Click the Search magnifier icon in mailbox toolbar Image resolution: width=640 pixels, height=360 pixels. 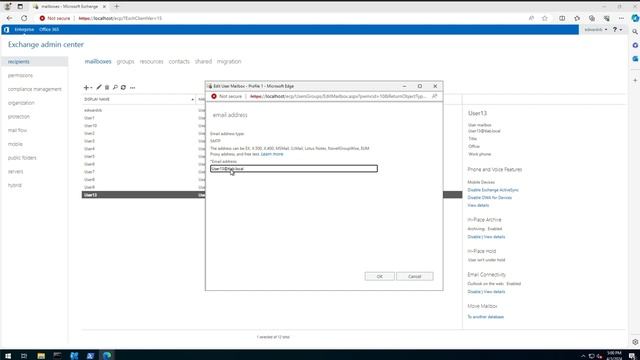click(115, 87)
